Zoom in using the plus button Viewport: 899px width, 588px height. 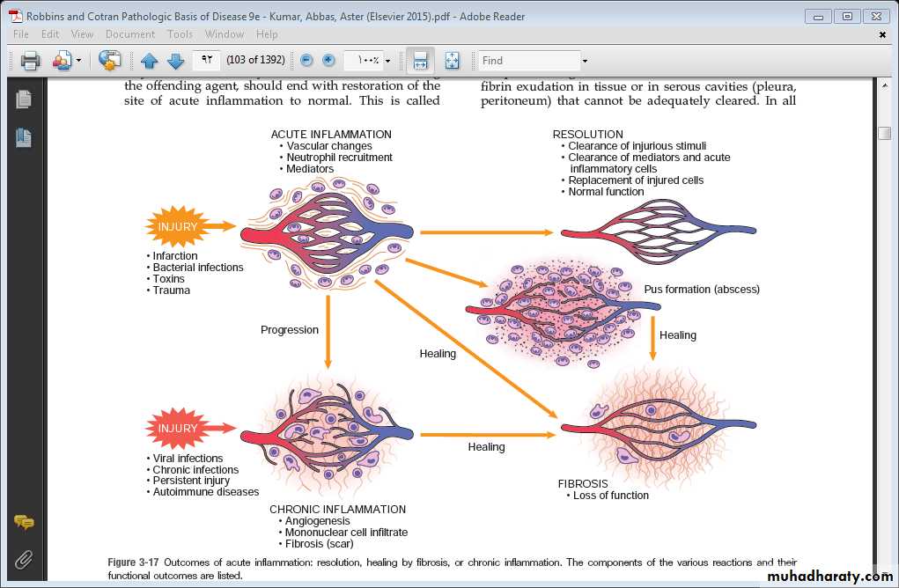328,61
